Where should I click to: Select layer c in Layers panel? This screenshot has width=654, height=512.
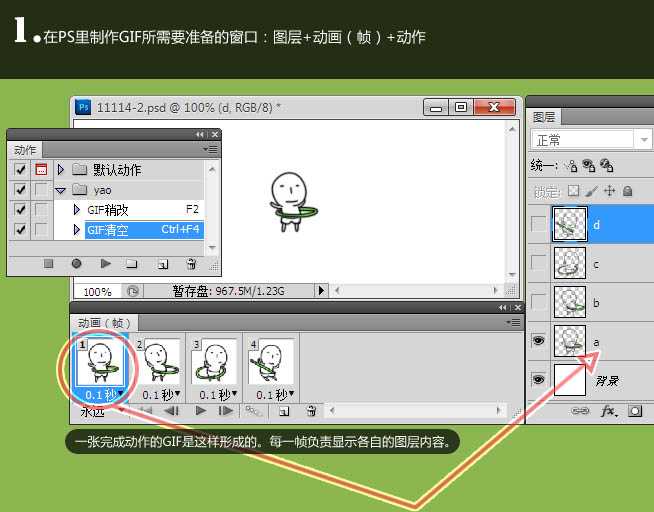[601, 264]
